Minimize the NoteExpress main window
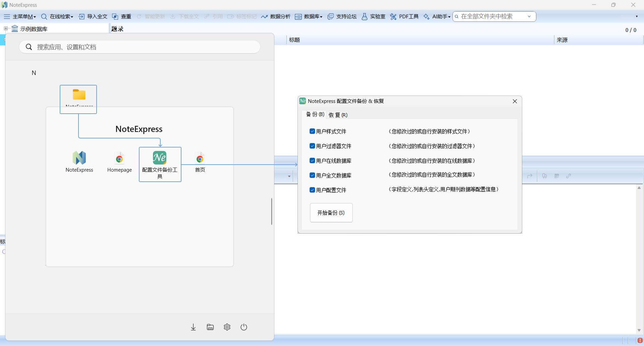This screenshot has width=644, height=346. (x=594, y=5)
